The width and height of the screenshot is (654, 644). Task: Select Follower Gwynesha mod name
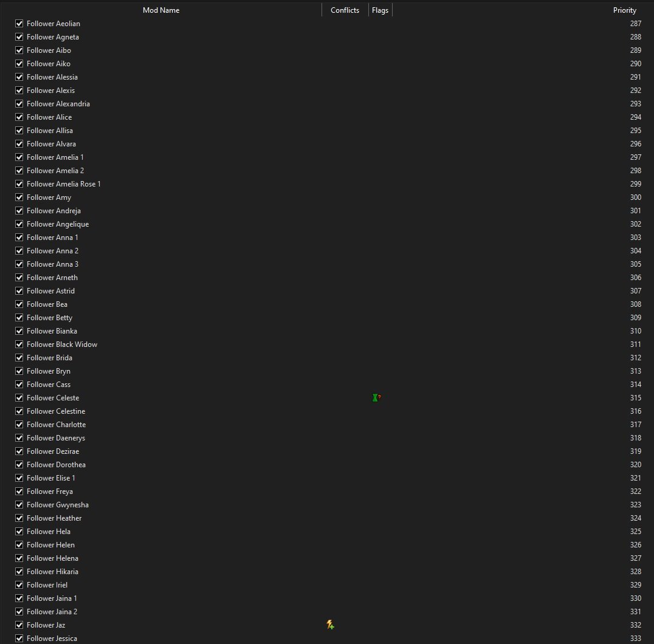(x=58, y=505)
